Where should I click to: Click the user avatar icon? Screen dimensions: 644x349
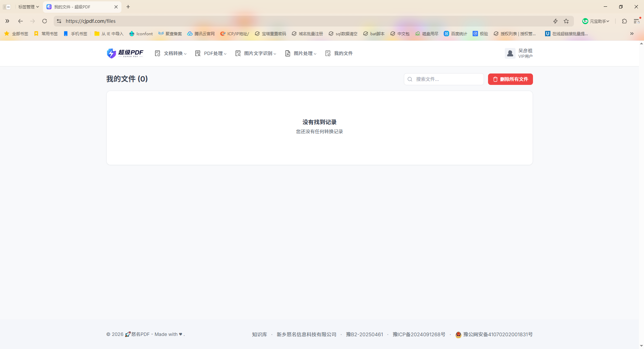click(510, 53)
